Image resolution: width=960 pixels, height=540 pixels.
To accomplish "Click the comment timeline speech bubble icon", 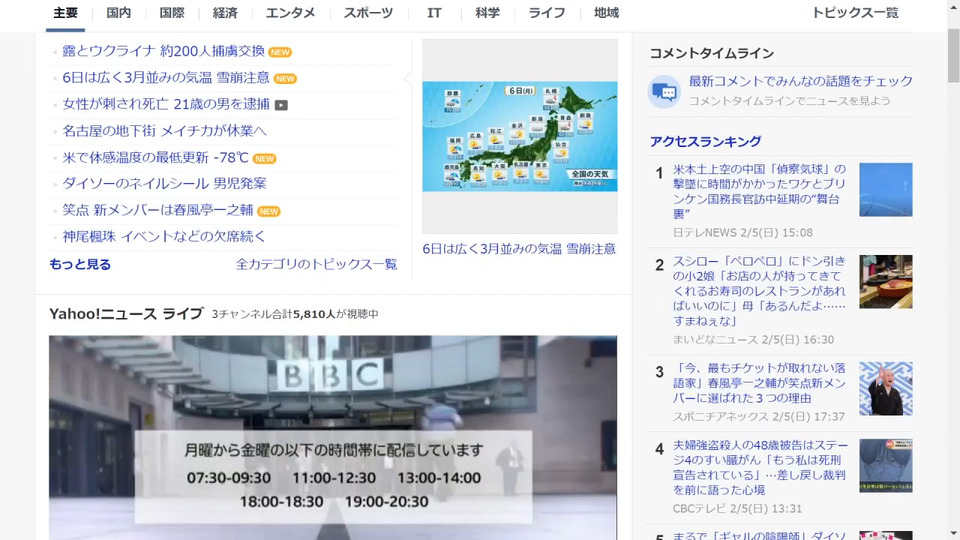I will 664,92.
